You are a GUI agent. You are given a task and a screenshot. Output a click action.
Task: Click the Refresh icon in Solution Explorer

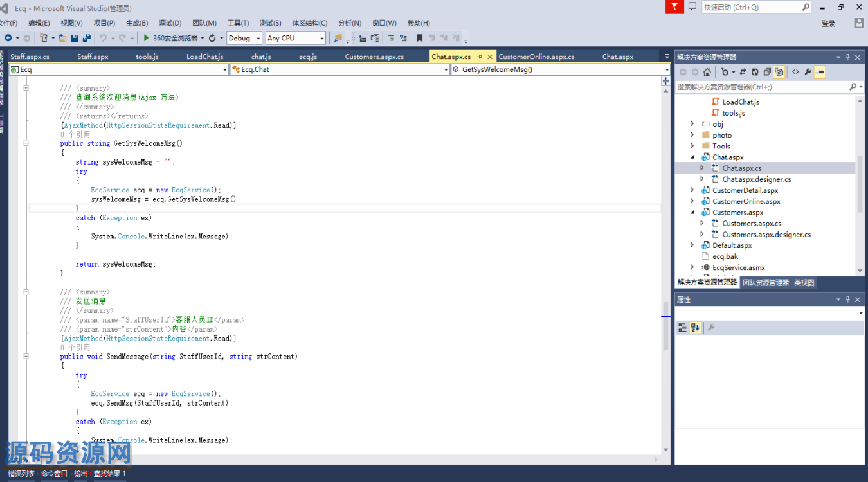(x=755, y=73)
